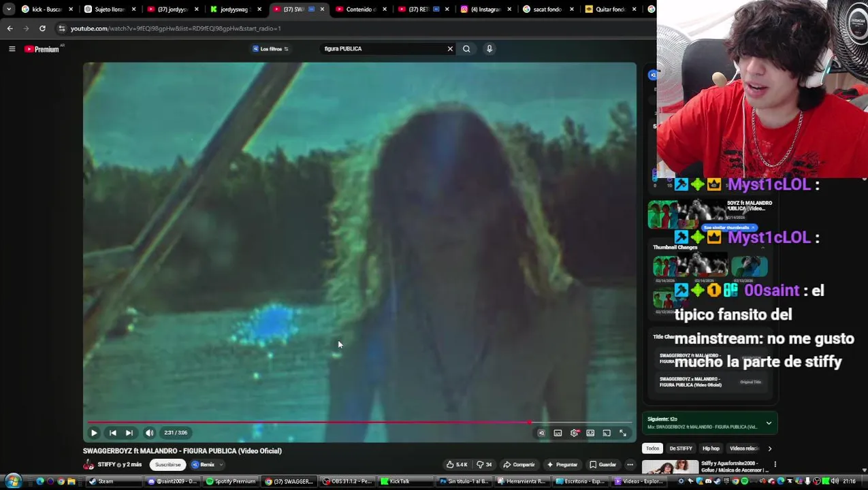Run search with the magnifier button

click(x=466, y=49)
